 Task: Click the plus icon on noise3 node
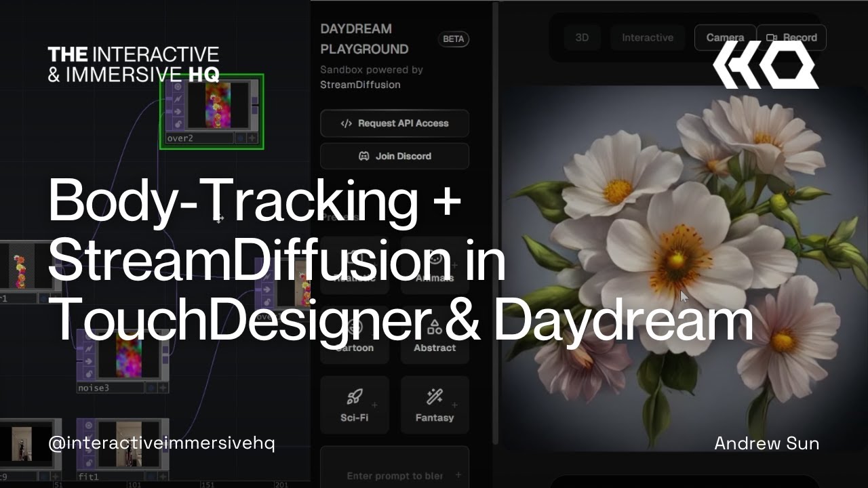click(163, 388)
